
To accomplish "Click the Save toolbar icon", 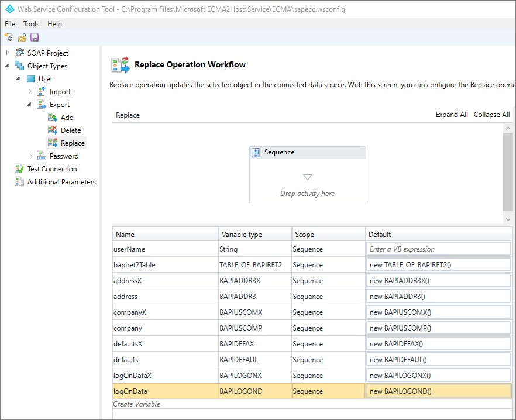I will pyautogui.click(x=35, y=37).
